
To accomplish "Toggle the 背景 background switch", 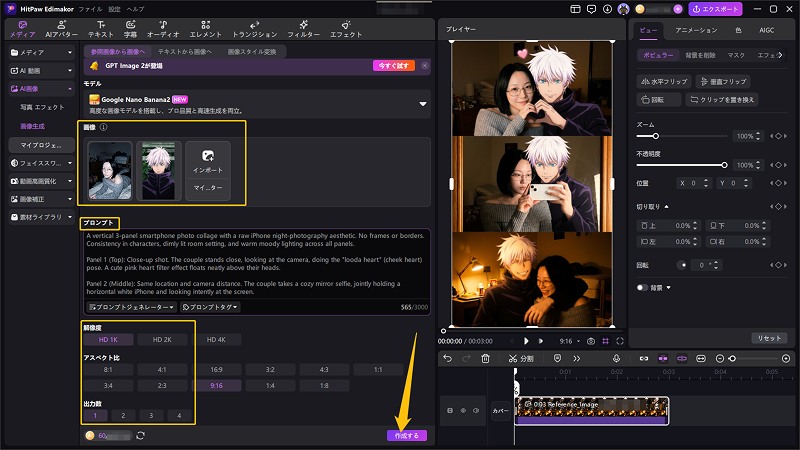I will click(642, 288).
